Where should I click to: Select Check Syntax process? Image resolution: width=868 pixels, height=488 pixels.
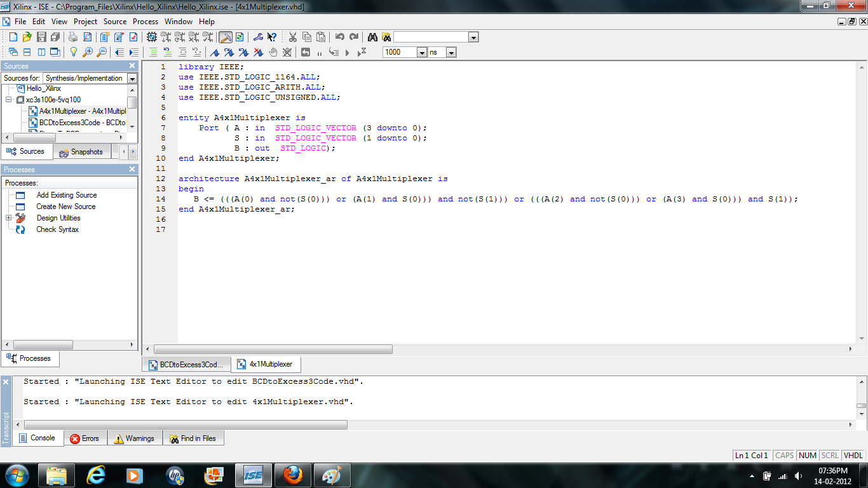click(x=58, y=229)
